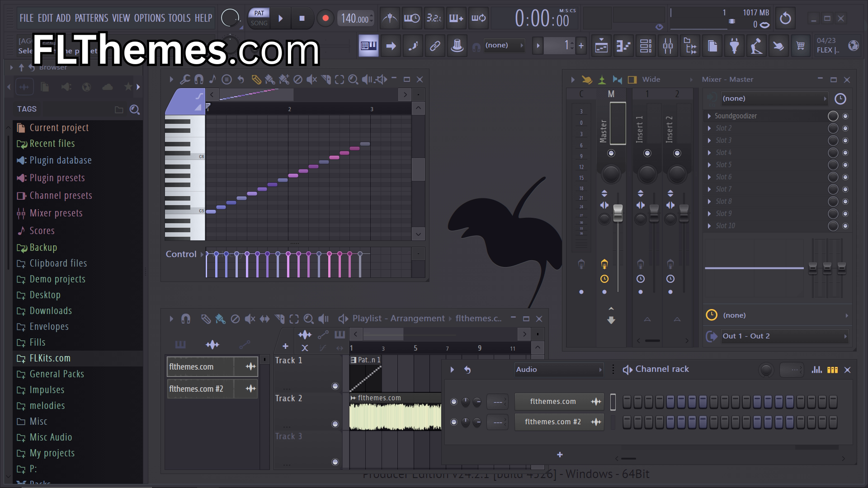This screenshot has height=488, width=868.
Task: Open the snap selector dropdown showing (none)
Action: tap(504, 45)
